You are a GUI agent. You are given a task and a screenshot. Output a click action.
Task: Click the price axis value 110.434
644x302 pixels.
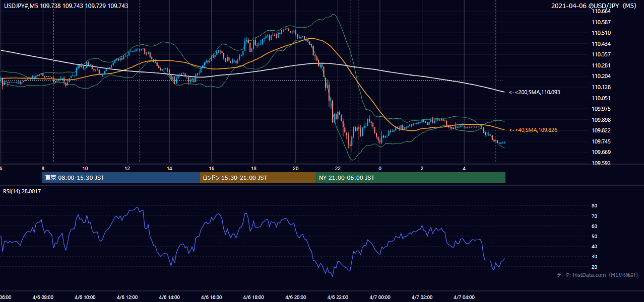click(x=602, y=44)
